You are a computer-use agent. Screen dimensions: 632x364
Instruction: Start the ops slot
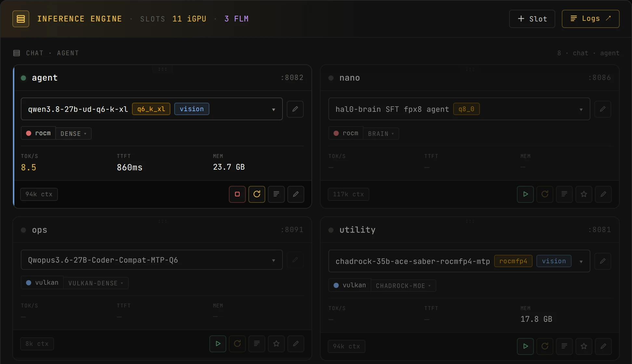[x=218, y=344]
